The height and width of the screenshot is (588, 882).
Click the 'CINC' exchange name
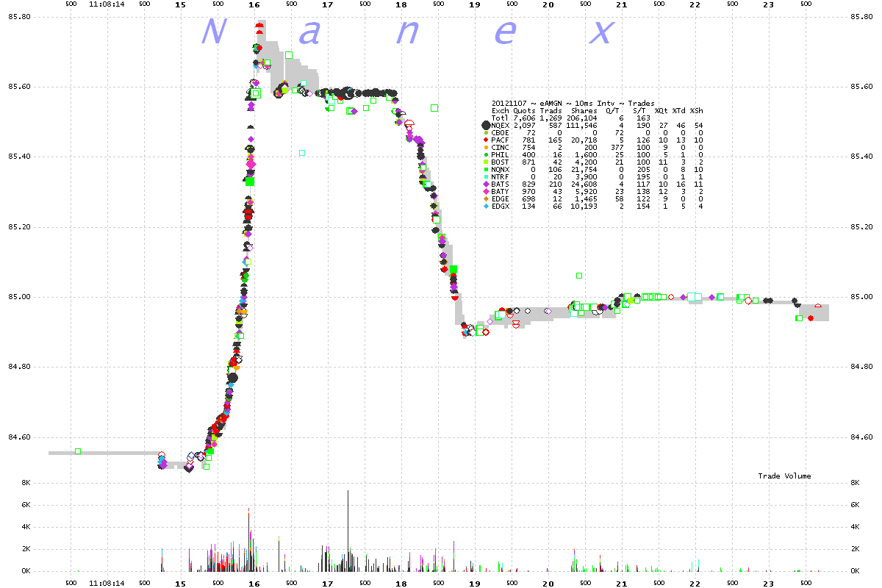[500, 147]
